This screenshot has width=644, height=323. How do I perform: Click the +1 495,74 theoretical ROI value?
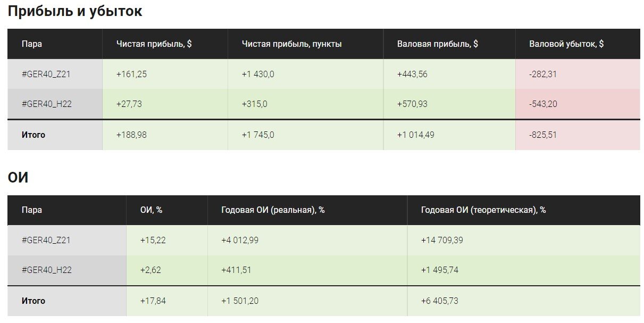click(x=440, y=270)
